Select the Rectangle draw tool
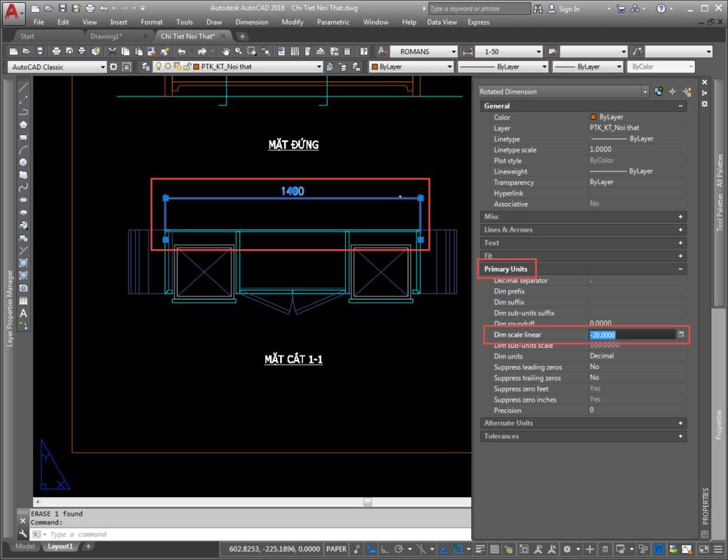Viewport: 728px width, 560px height. tap(23, 137)
